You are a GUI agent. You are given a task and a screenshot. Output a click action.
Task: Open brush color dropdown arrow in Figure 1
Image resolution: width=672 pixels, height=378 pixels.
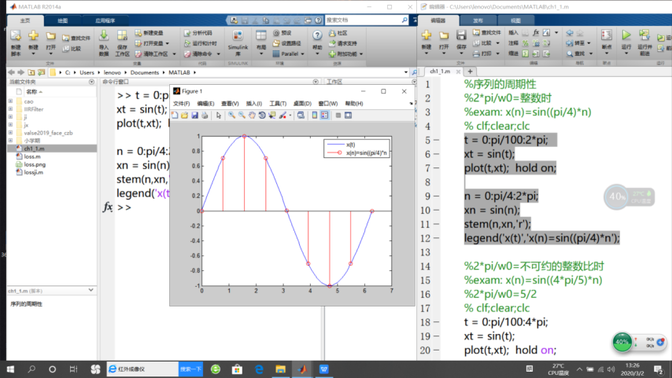(x=290, y=115)
